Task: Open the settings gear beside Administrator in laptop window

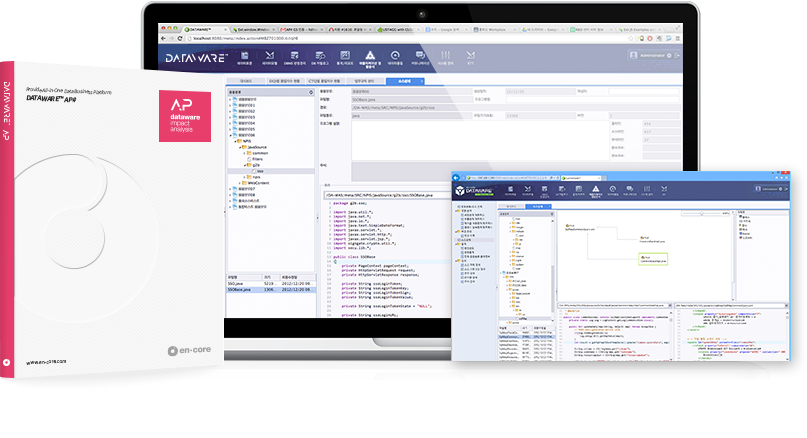Action: 669,55
